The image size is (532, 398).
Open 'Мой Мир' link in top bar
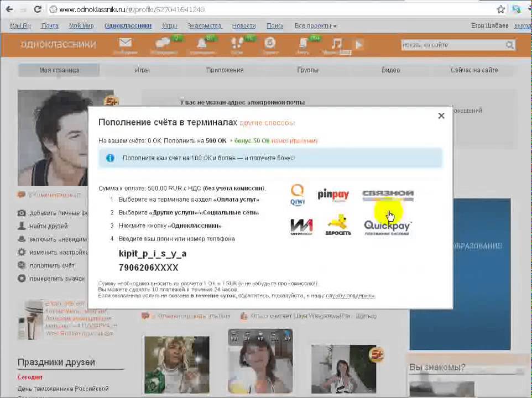click(81, 26)
